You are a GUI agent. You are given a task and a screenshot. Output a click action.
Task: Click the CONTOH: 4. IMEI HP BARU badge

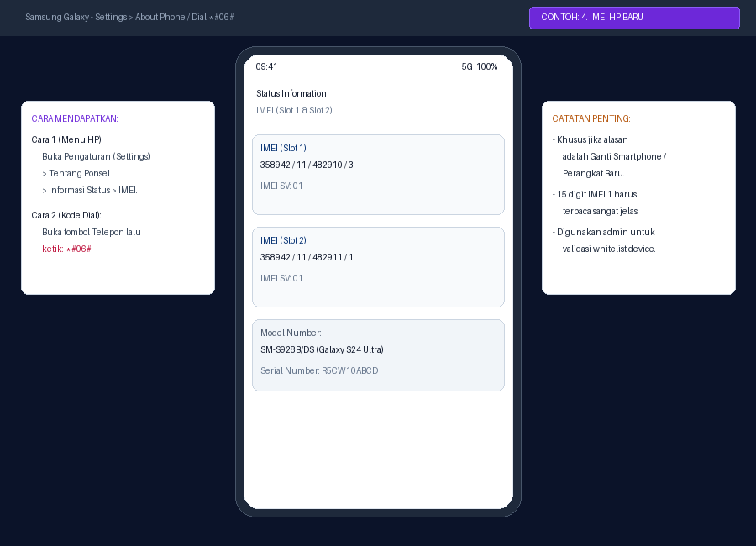click(x=634, y=18)
